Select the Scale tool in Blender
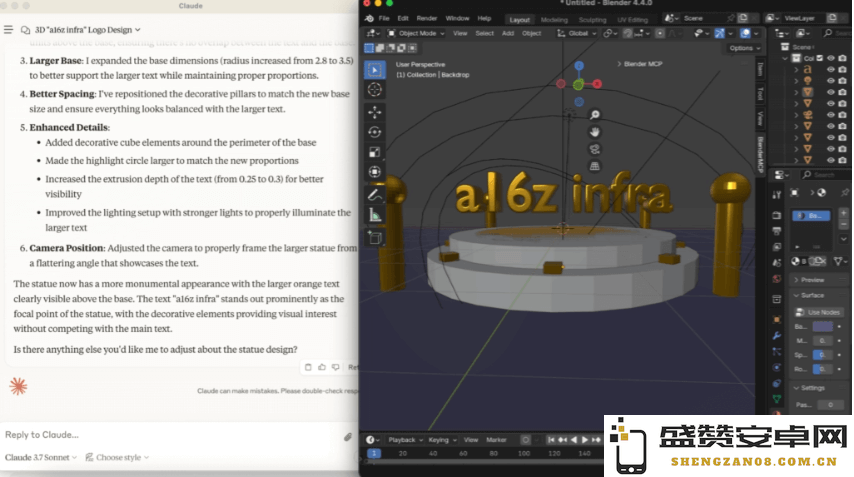The image size is (854, 477). click(375, 152)
